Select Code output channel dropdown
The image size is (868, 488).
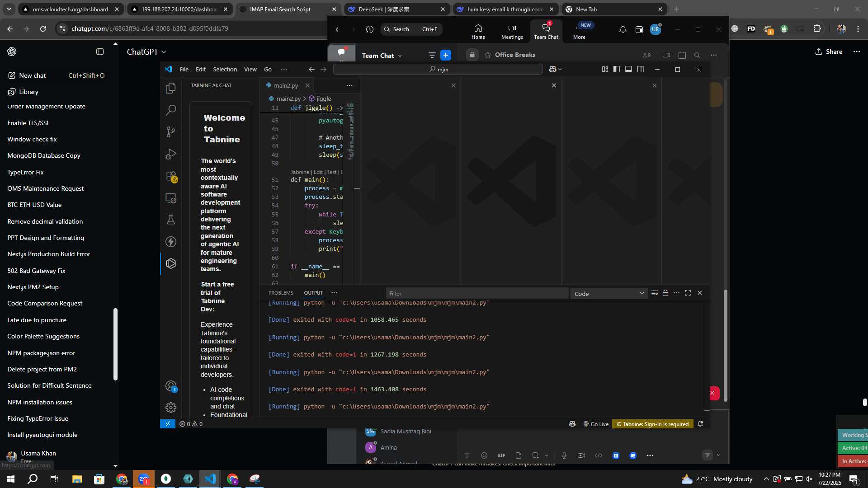click(609, 294)
